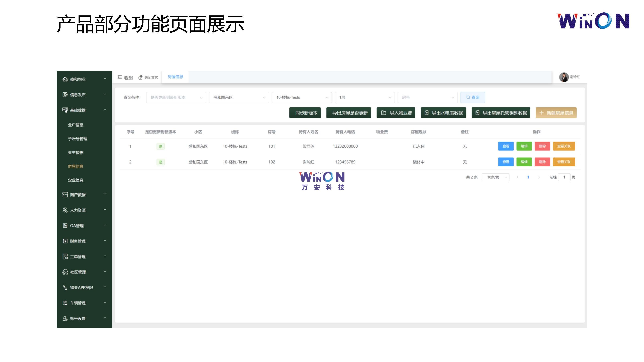Screen dimensions: 644x362
Task: Expand the 车辆管理 menu chevron
Action: coord(105,303)
